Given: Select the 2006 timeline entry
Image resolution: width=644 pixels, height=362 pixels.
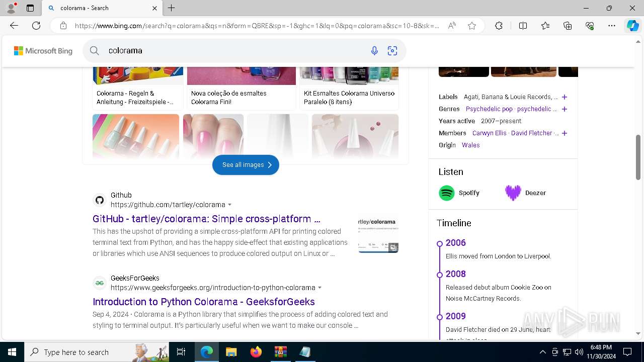Looking at the screenshot, I should (x=456, y=243).
